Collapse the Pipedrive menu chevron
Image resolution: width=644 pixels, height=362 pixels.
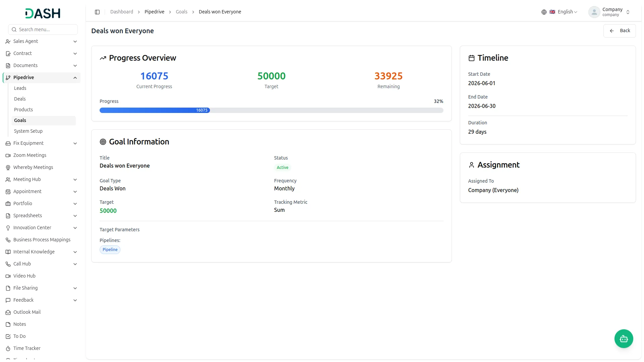(75, 78)
